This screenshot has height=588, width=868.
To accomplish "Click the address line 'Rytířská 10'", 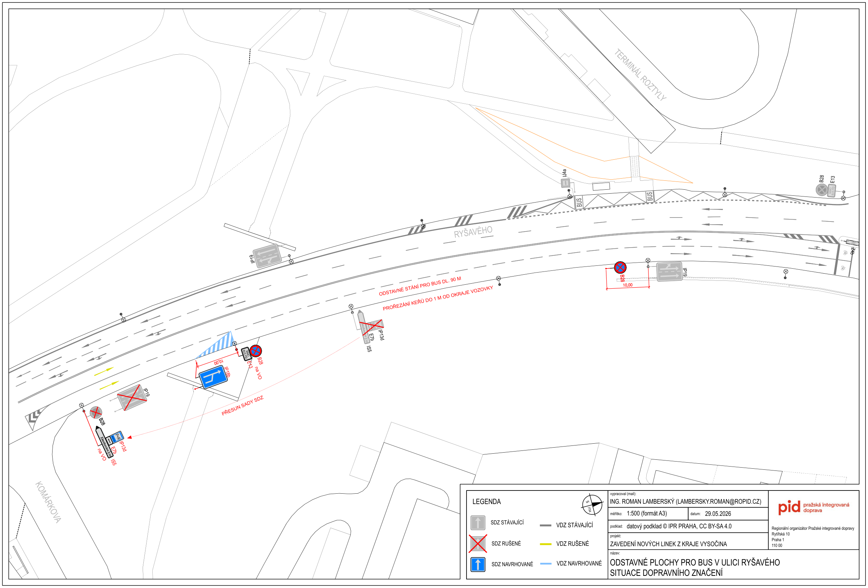I will click(x=781, y=534).
